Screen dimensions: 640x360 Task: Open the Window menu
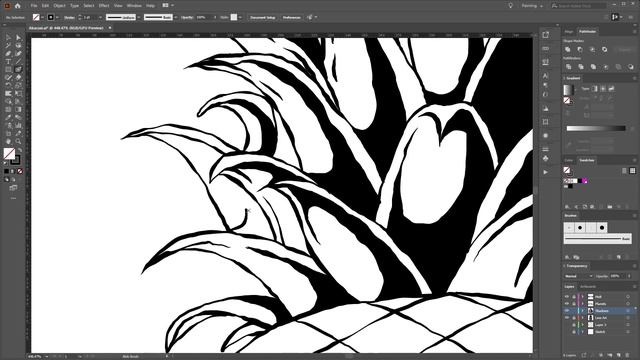click(x=134, y=6)
